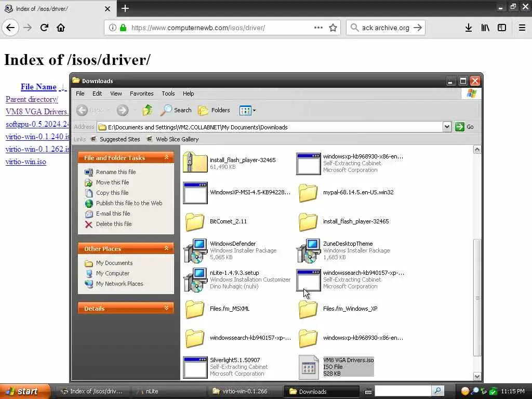Click the Go button beside address

[x=464, y=127]
